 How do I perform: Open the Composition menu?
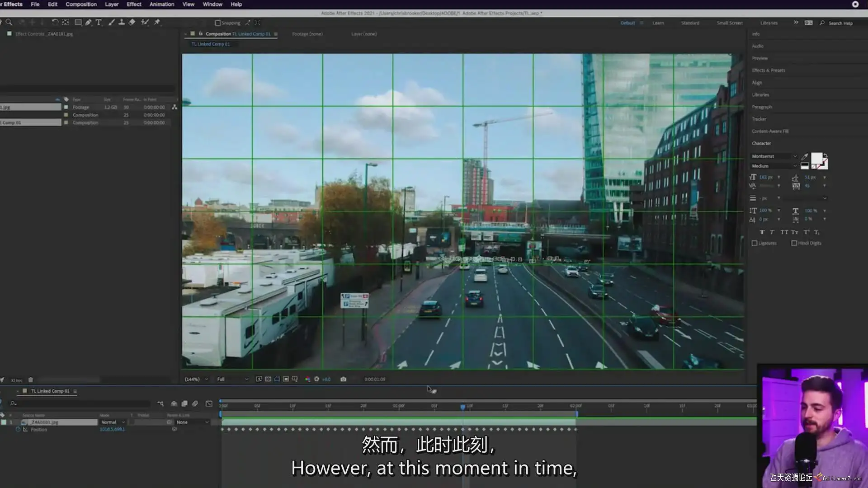(81, 4)
